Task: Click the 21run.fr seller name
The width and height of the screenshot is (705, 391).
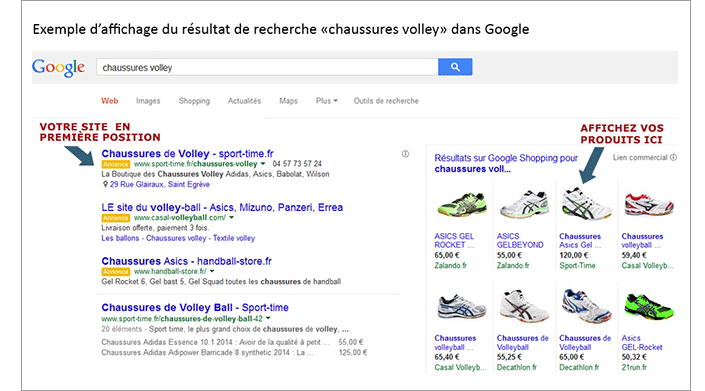Action: pos(634,367)
